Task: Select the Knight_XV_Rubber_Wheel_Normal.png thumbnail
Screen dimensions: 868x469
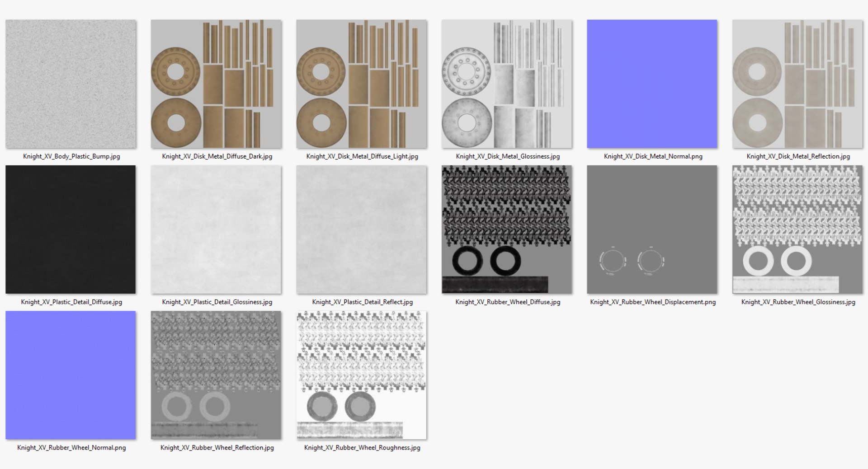Action: 71,375
